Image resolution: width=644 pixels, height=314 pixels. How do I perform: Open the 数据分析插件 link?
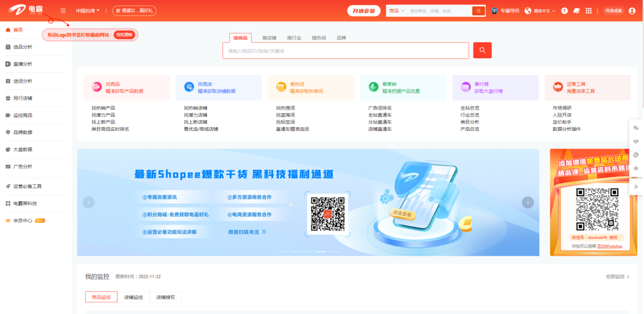567,129
